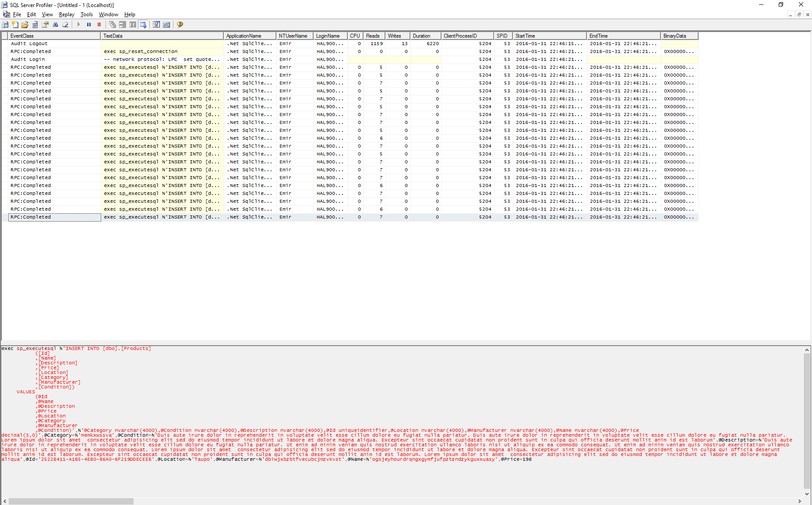Open the Find dialog
This screenshot has width=812, height=505.
click(x=55, y=25)
